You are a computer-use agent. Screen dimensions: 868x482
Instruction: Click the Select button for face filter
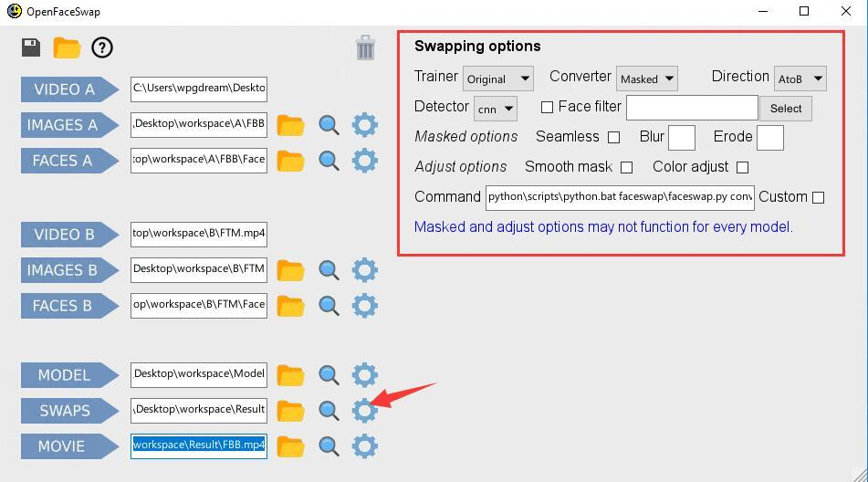[786, 109]
